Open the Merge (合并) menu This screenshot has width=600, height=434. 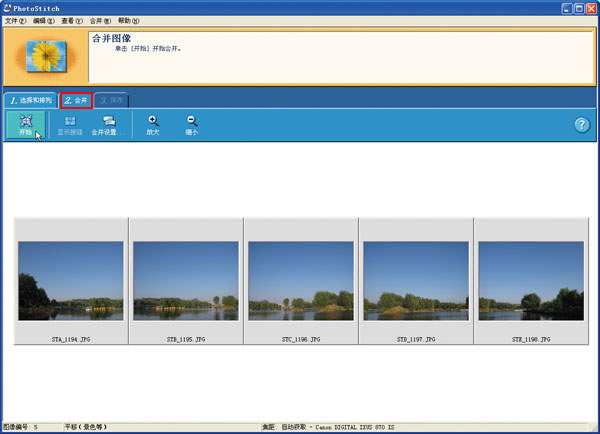click(100, 21)
